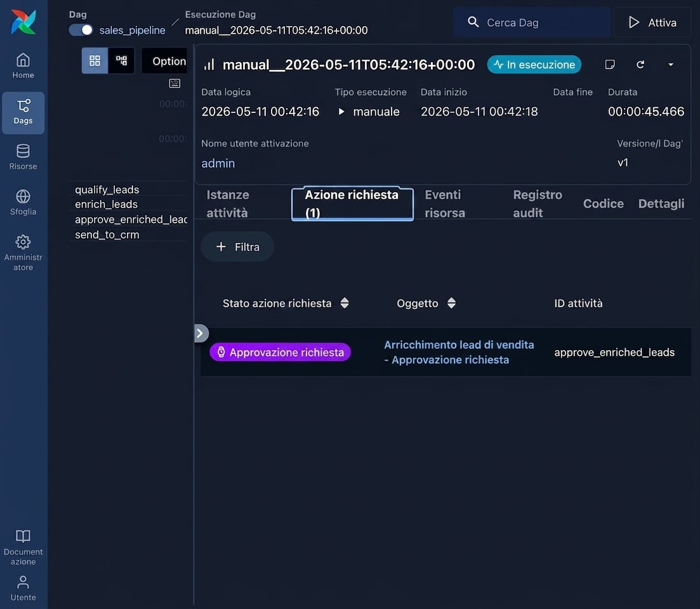Open the sales_pipeline breadcrumb link
The image size is (700, 609).
coord(132,30)
